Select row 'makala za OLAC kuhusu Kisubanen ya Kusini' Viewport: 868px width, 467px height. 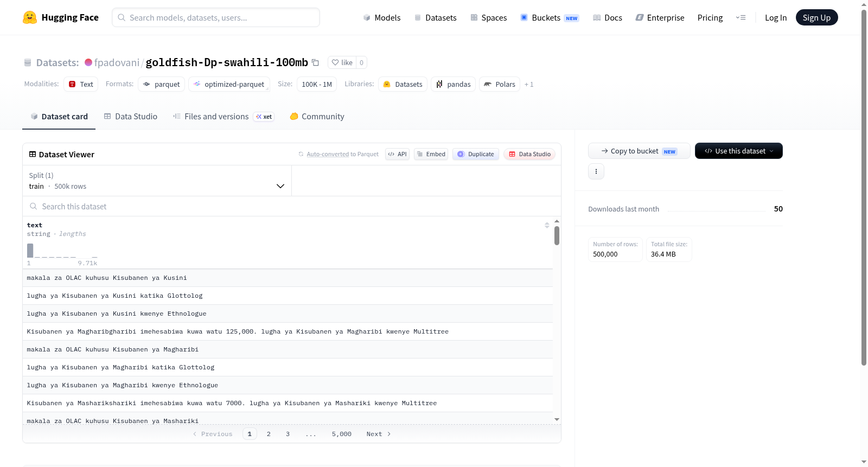[288, 278]
